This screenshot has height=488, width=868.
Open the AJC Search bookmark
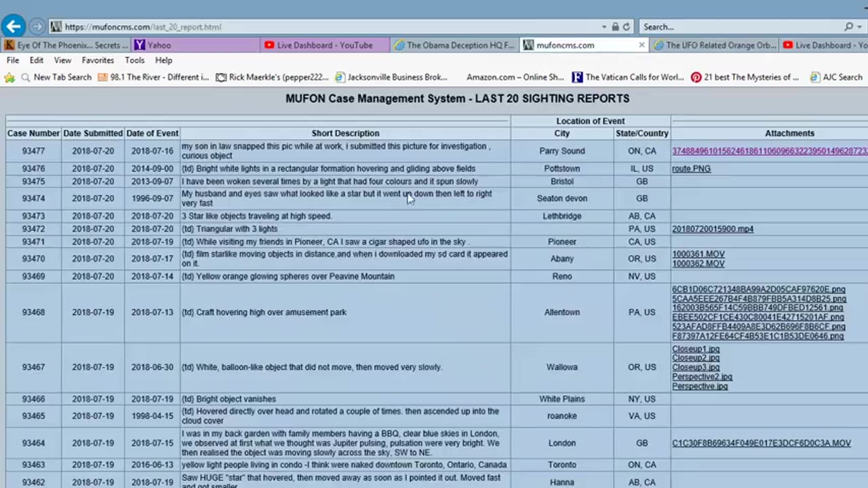coord(836,77)
